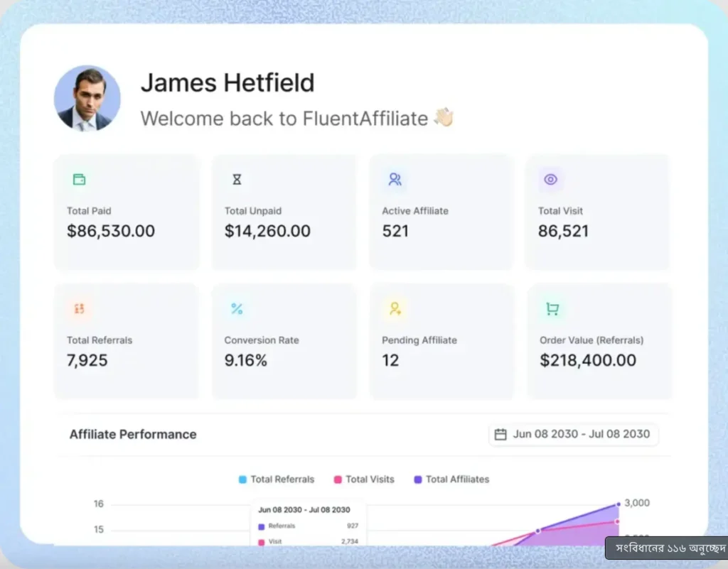Click the 12 Pending Affiliate value
Viewport: 728px width, 569px height.
pos(390,360)
